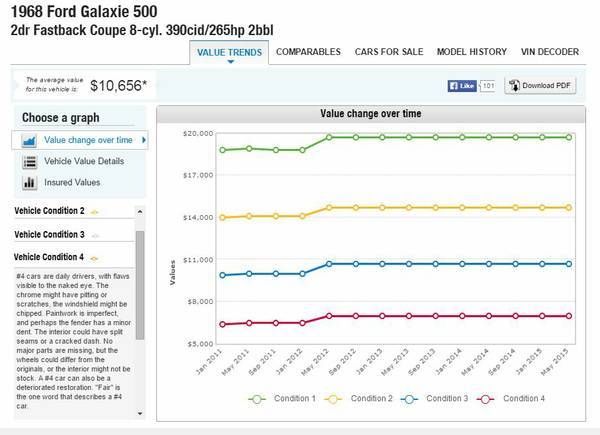The height and width of the screenshot is (435, 600).
Task: Toggle Condition 3 series in the legend
Action: tap(434, 399)
